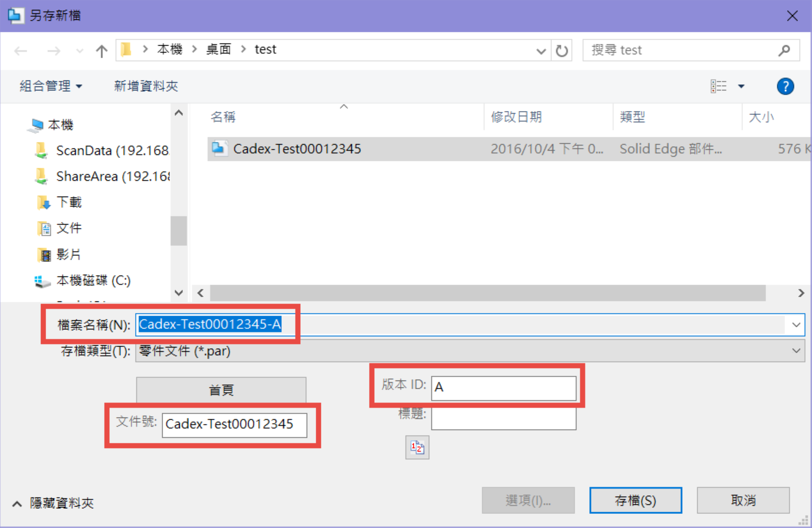Create a folder with 新增資料夾

(146, 86)
